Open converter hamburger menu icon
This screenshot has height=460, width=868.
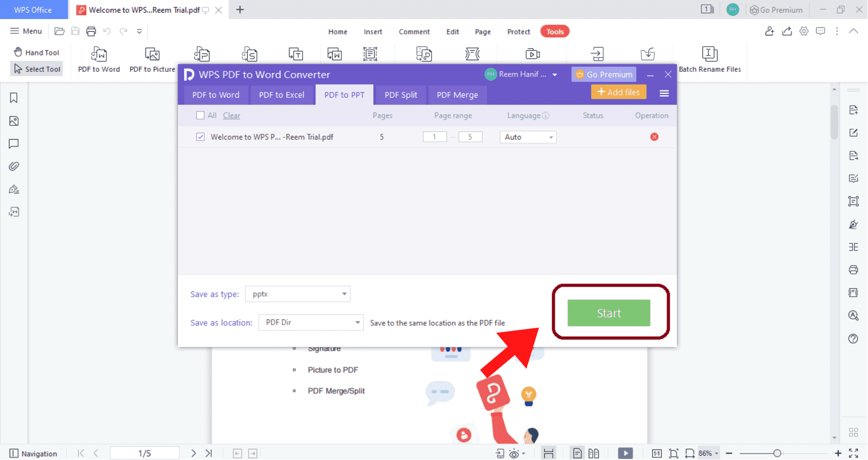(x=664, y=93)
